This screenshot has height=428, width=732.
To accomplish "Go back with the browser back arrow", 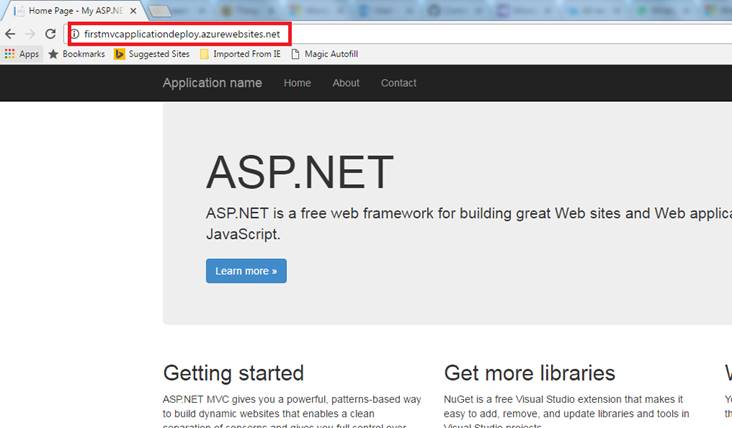I will [10, 34].
